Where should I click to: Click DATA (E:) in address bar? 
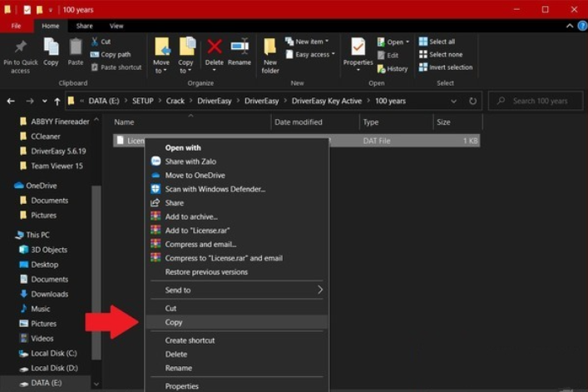click(x=104, y=101)
